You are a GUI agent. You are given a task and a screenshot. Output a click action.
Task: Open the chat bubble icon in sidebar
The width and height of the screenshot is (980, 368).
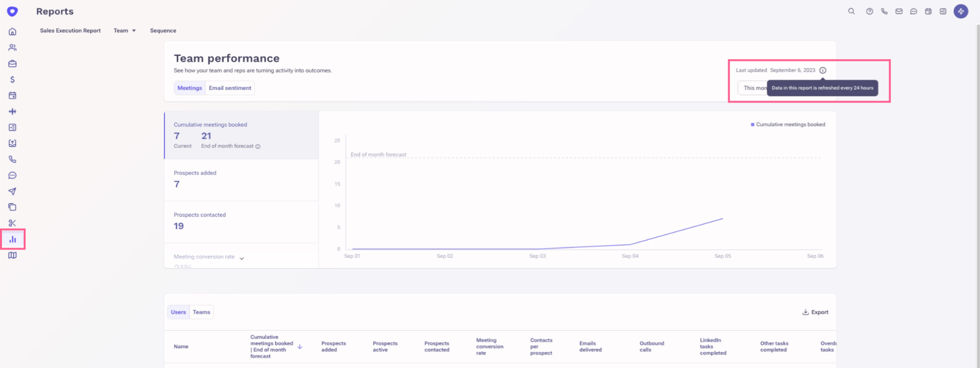[13, 175]
